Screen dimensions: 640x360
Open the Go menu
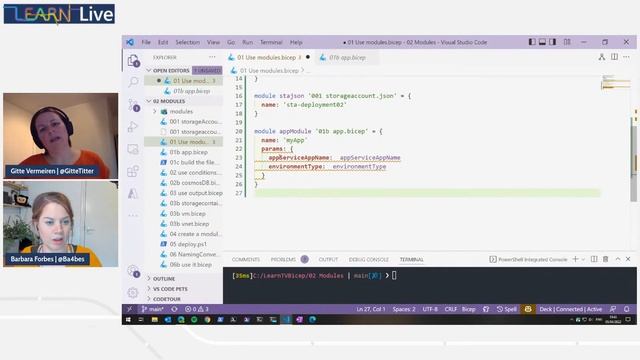[231, 42]
